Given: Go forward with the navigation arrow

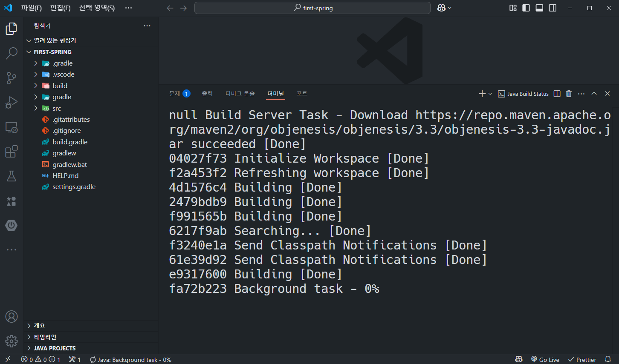Looking at the screenshot, I should coord(184,8).
